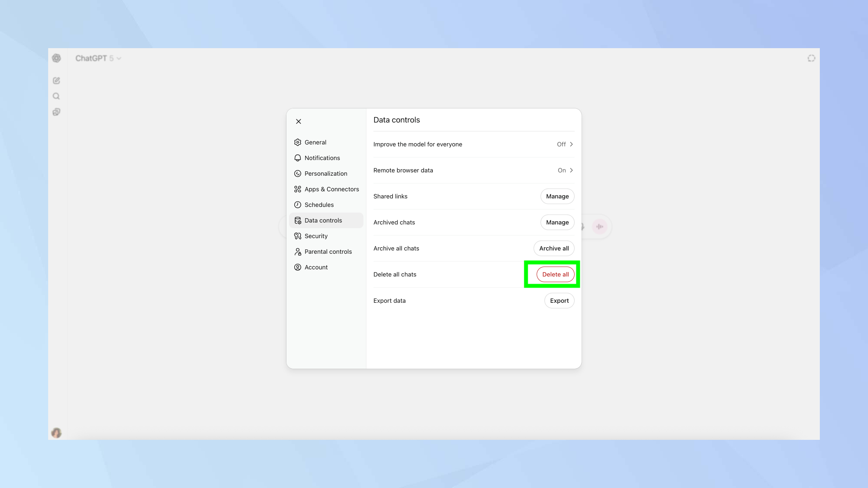Close the settings dialog

(299, 121)
